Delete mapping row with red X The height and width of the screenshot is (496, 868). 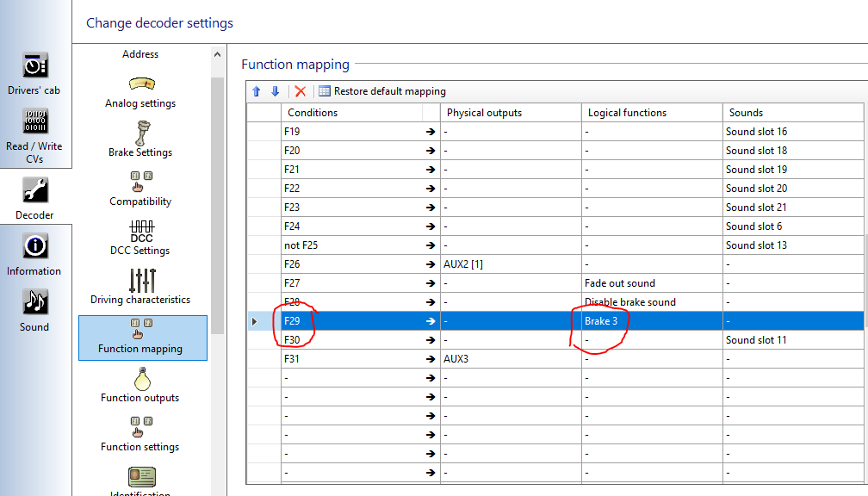click(x=301, y=91)
